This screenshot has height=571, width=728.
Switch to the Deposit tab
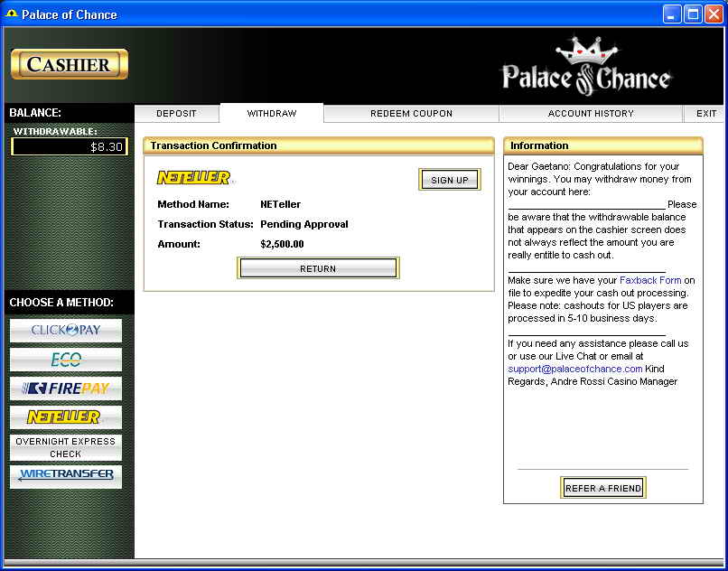[x=176, y=113]
